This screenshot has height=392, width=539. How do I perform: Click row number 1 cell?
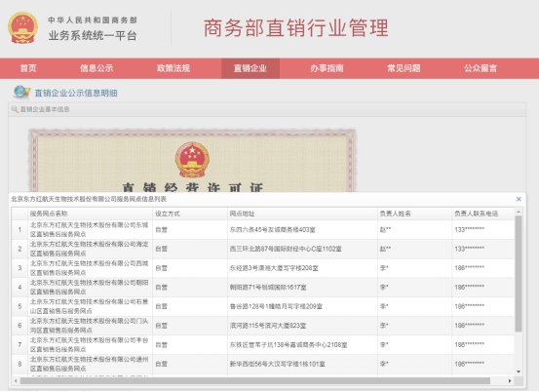point(19,230)
